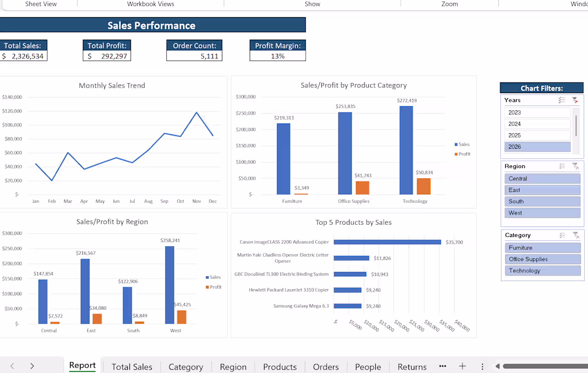
Task: Open the People sheet tab
Action: click(x=368, y=367)
